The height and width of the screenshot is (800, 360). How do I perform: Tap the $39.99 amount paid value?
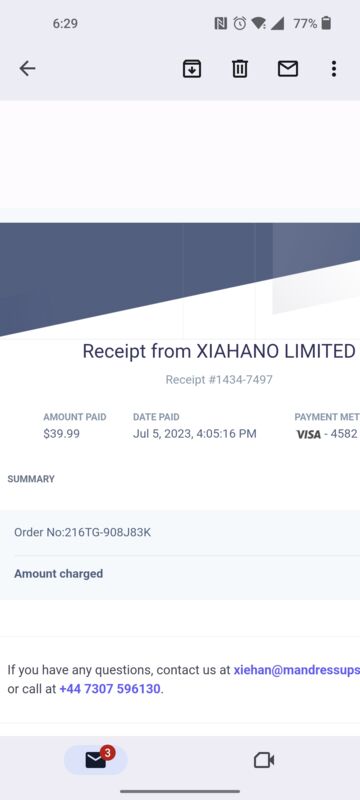coord(61,434)
